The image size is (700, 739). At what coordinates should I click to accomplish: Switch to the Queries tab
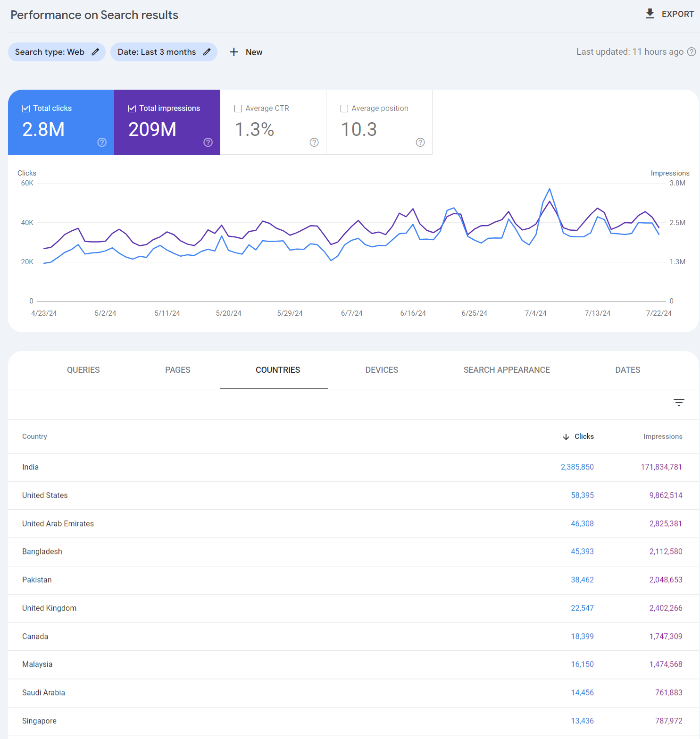(83, 370)
